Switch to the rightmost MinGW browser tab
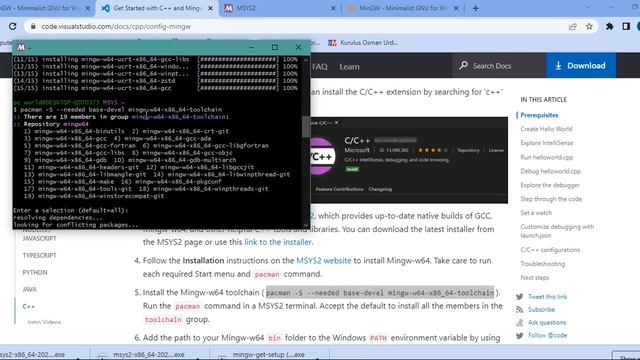Viewport: 640px width, 360px height. (403, 8)
